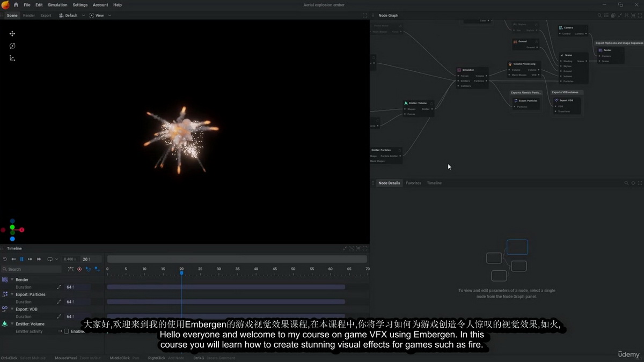Click the timeline range scrollbar at top

[237, 259]
